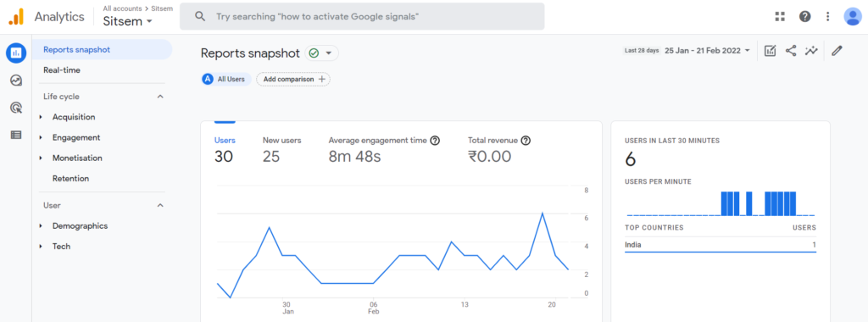Open the Reports icon in left rail
This screenshot has height=322, width=868.
(x=16, y=53)
